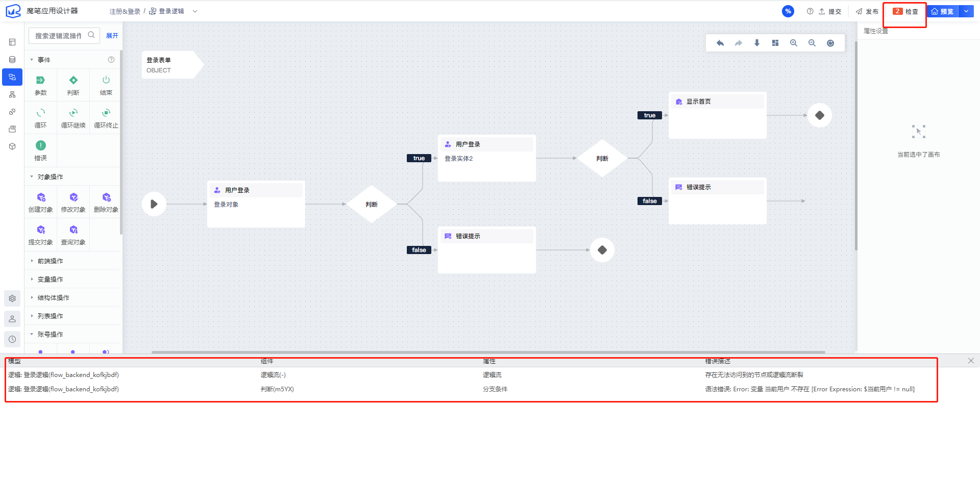Select the 显示首页 node

[718, 115]
